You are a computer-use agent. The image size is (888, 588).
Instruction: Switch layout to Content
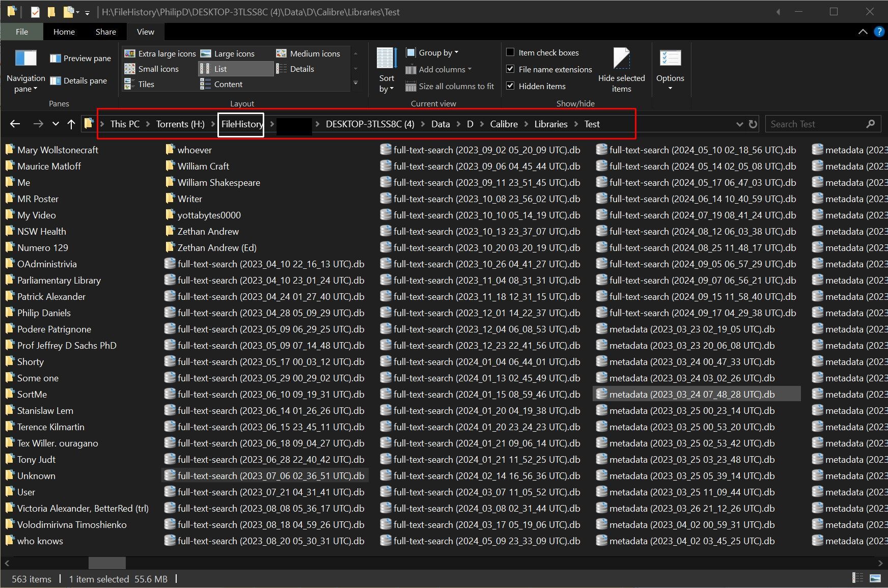pyautogui.click(x=221, y=84)
